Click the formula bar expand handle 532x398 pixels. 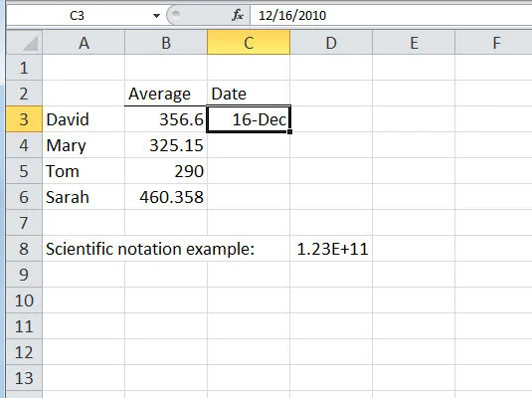pyautogui.click(x=175, y=15)
